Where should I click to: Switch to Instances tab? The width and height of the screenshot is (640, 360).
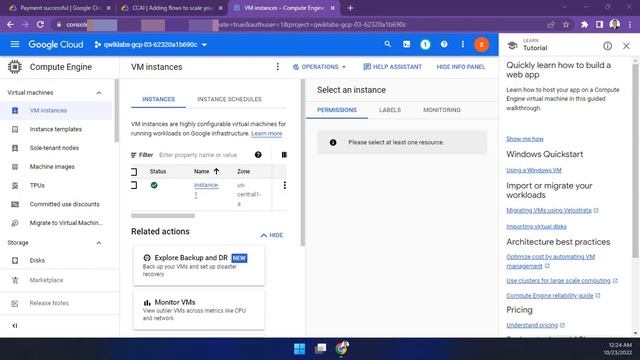158,99
